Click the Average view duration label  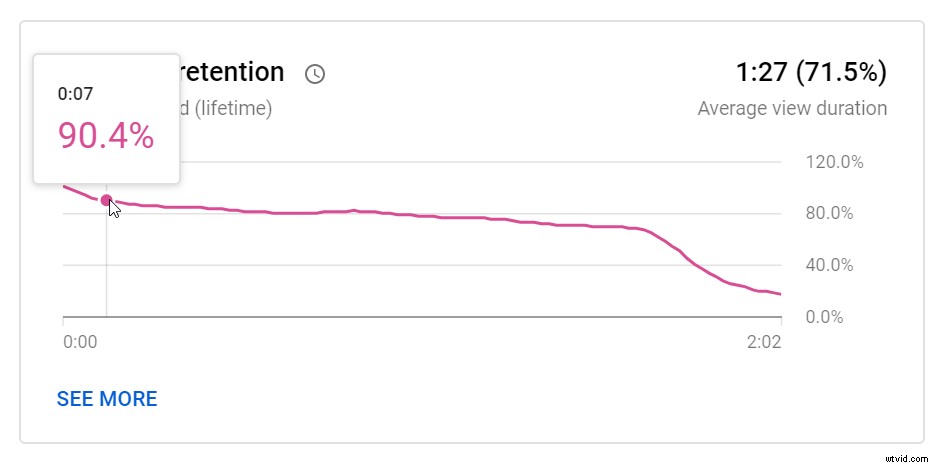tap(792, 108)
